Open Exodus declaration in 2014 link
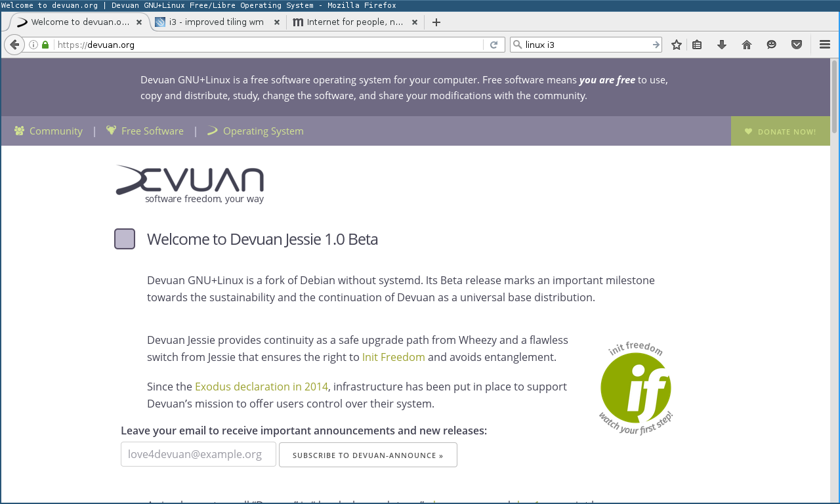840x504 pixels. coord(261,387)
